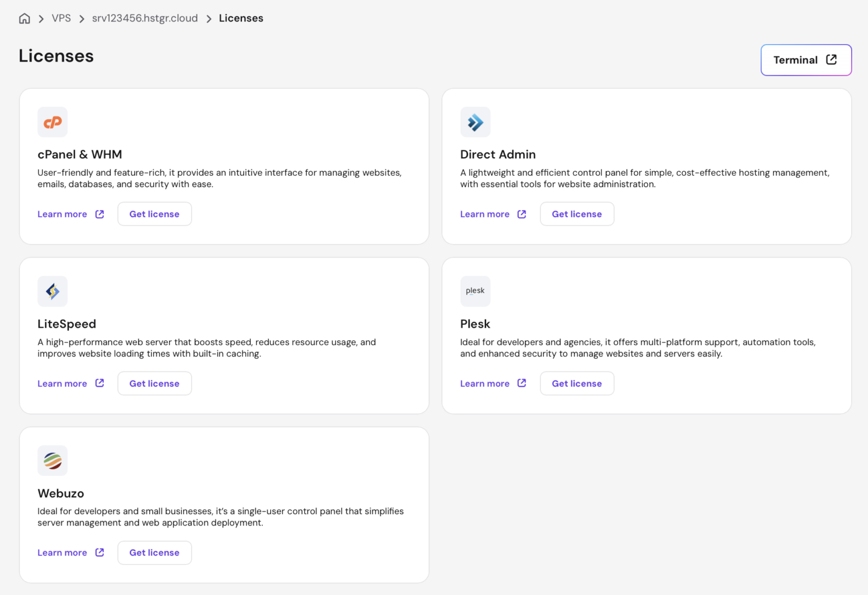Click the description starting 'Ideal for developers and small businesses'

point(221,517)
